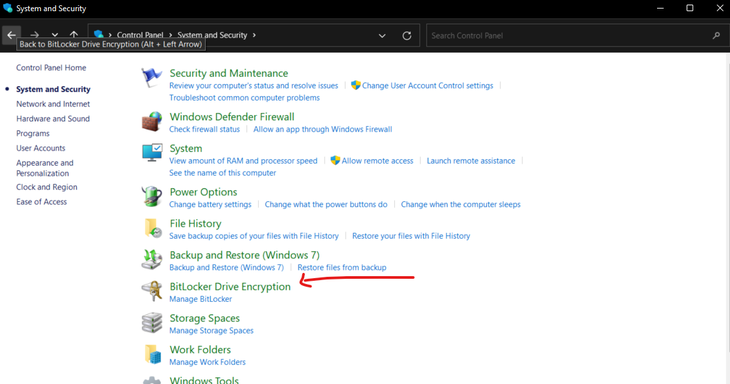This screenshot has width=730, height=384.
Task: Open Storage Spaces heading
Action: [204, 318]
